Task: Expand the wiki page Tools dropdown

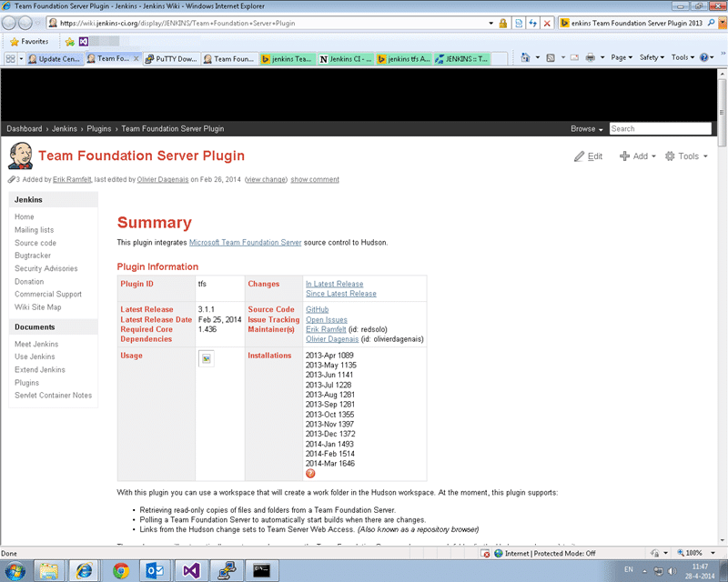Action: [686, 156]
